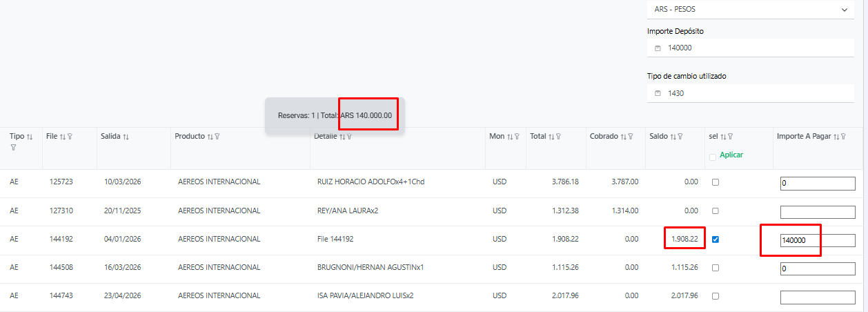The image size is (868, 312).
Task: Click the Aplicar green link
Action: pos(731,155)
